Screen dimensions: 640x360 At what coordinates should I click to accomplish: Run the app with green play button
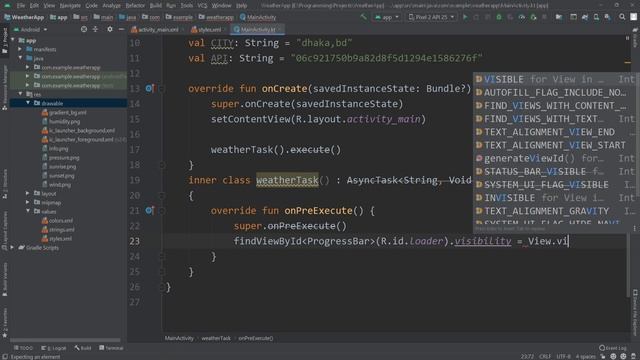[465, 17]
